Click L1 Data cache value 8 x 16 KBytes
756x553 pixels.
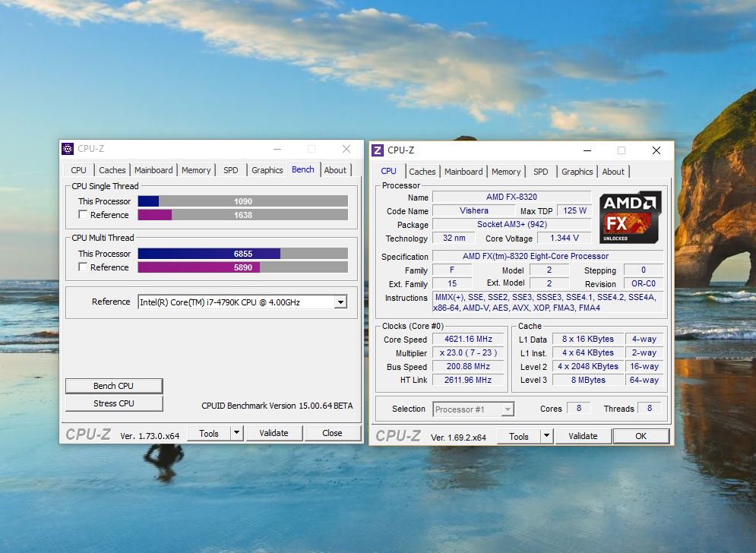point(588,340)
